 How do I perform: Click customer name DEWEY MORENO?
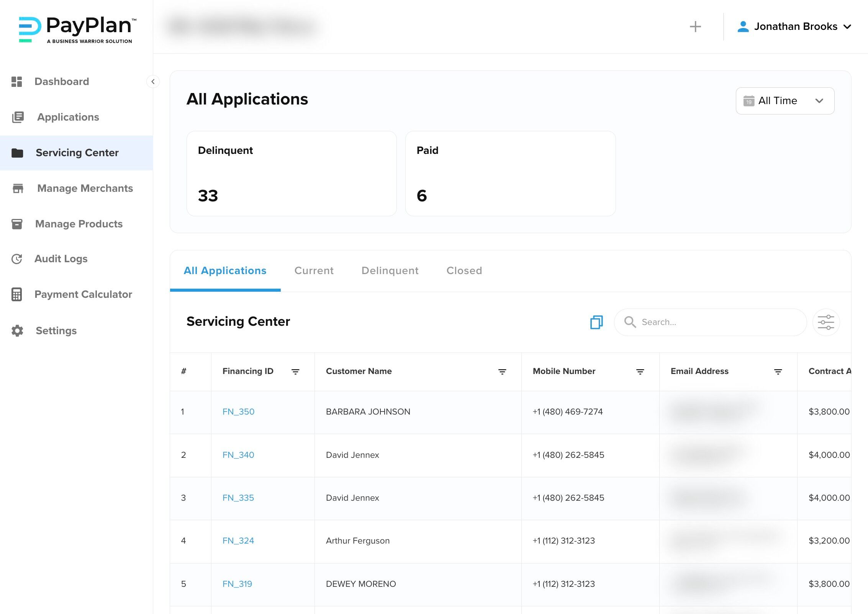(361, 584)
